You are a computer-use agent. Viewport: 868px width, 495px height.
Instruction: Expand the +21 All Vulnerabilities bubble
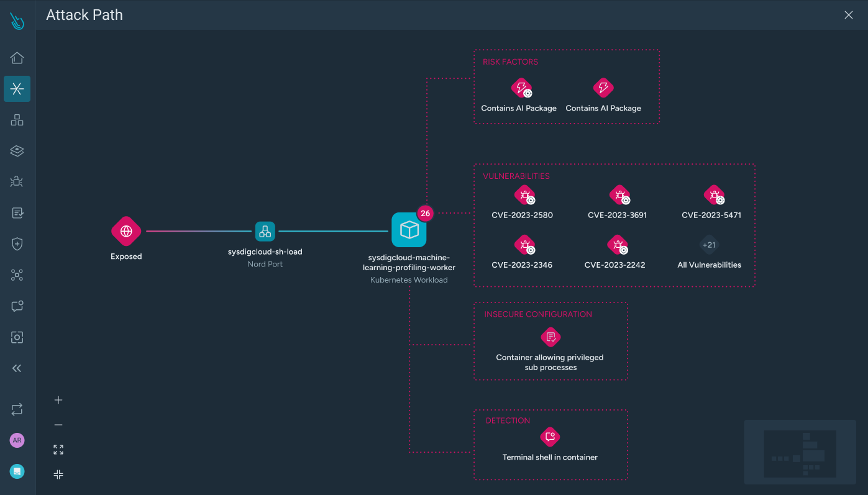pyautogui.click(x=709, y=245)
